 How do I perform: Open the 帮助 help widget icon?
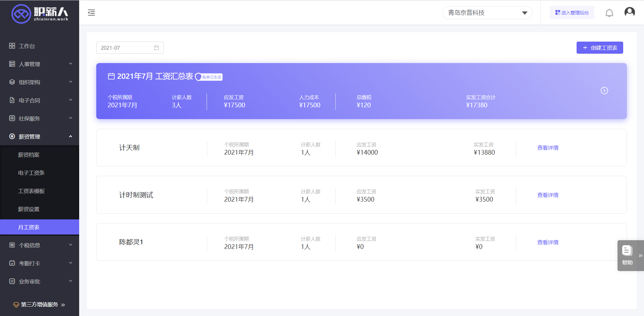click(627, 251)
